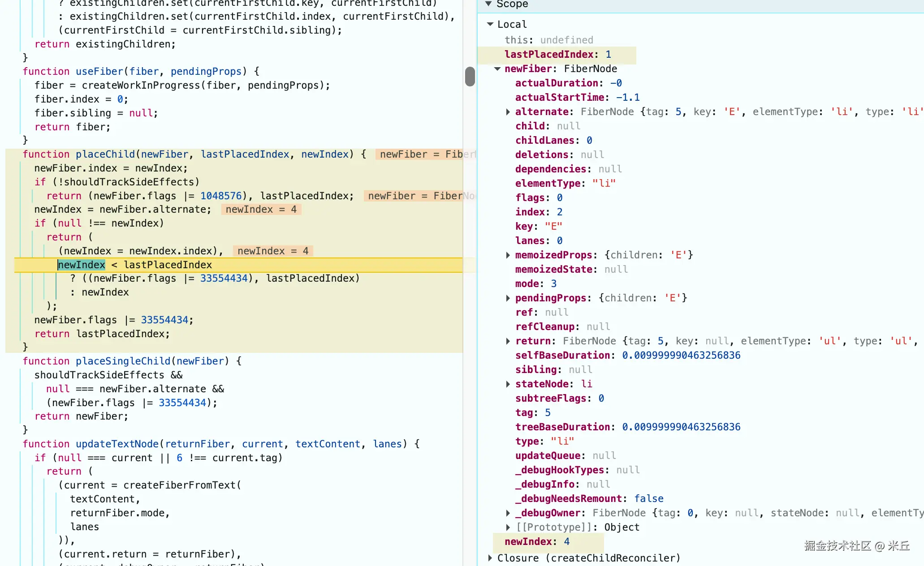924x566 pixels.
Task: Expand the memoizedProps property
Action: click(x=508, y=255)
